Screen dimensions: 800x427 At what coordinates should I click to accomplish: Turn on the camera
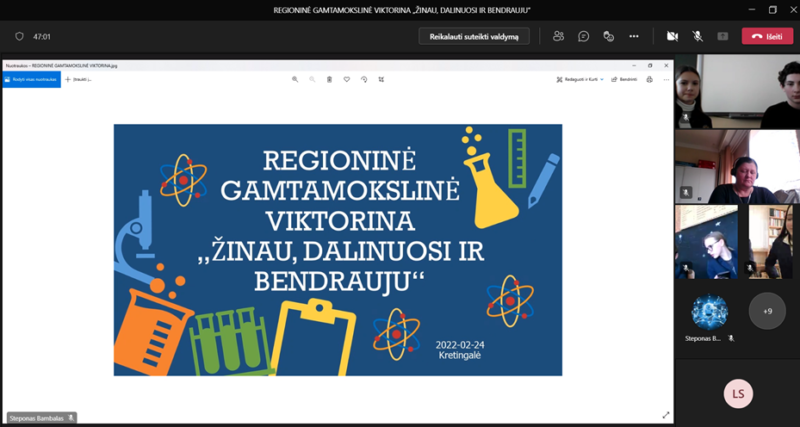pos(672,36)
